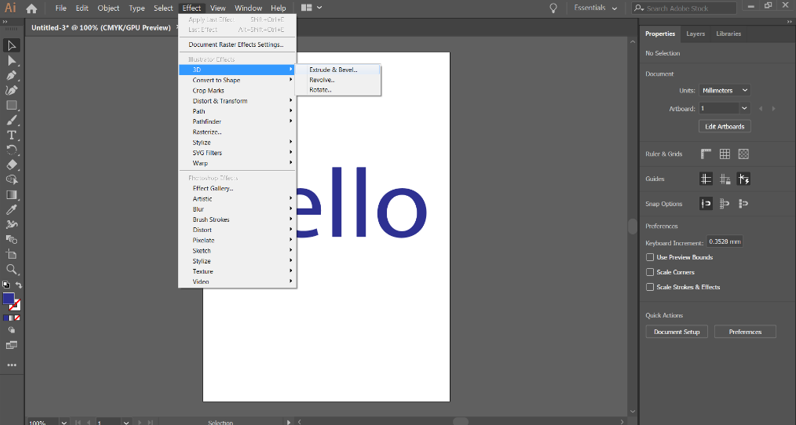
Task: Select the Blend tool
Action: pos(12,240)
